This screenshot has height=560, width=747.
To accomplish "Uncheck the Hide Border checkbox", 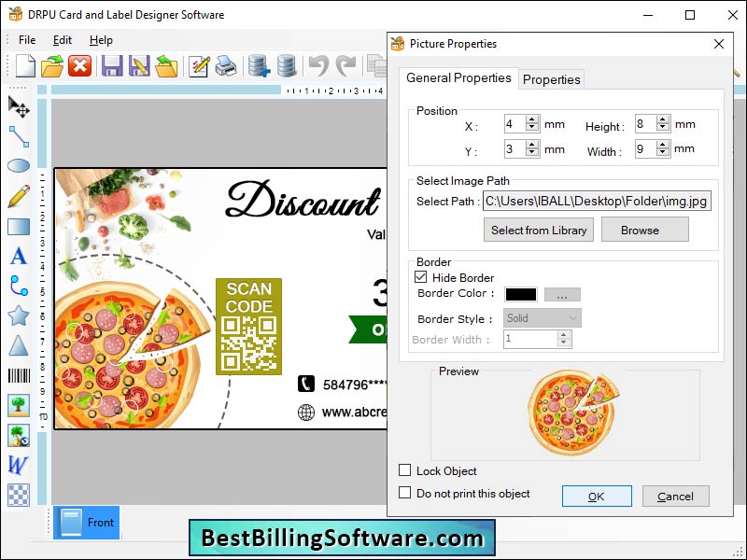I will [421, 277].
